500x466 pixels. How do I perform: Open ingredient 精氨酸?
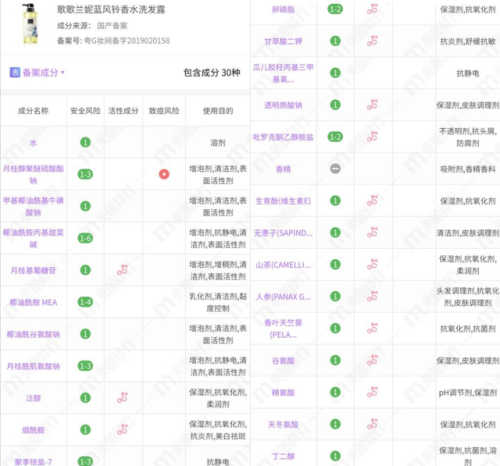pos(283,393)
